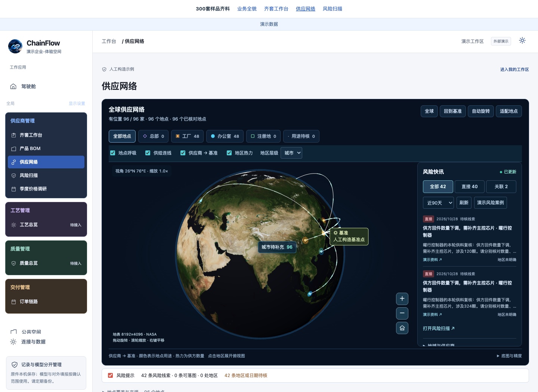Click the 进入我的工作区 link
This screenshot has width=538, height=392.
pos(514,69)
